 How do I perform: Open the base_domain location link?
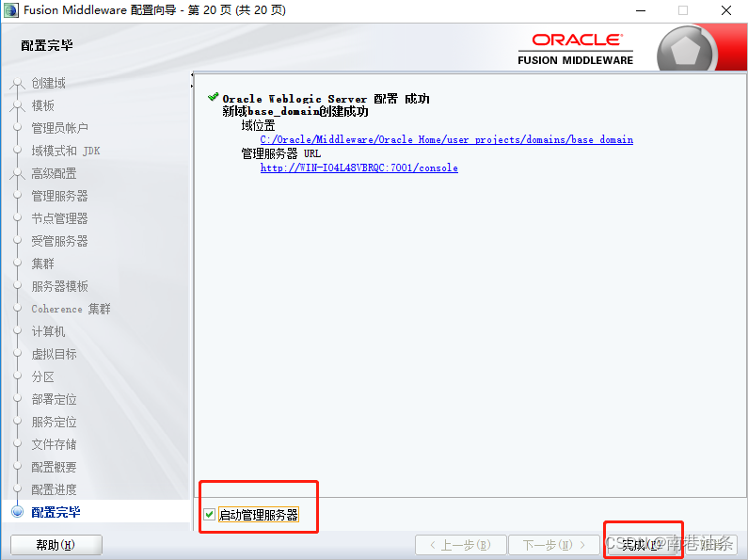point(447,139)
